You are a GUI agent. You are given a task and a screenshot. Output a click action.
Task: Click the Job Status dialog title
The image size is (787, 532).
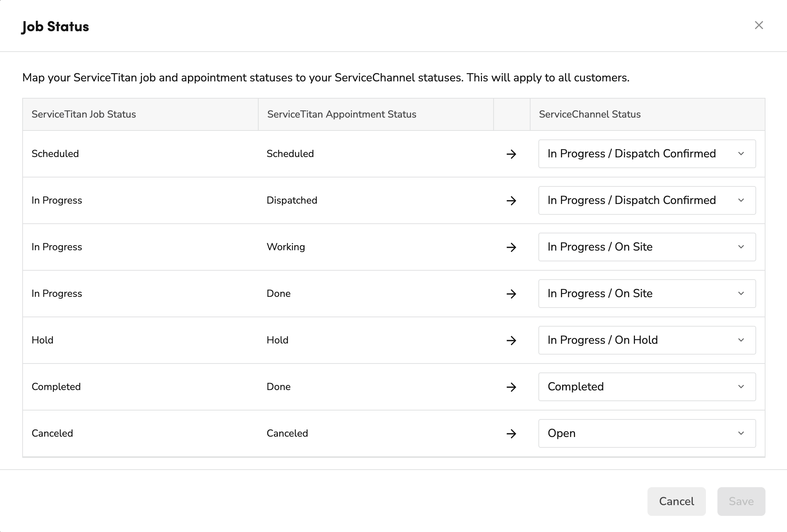(x=55, y=27)
